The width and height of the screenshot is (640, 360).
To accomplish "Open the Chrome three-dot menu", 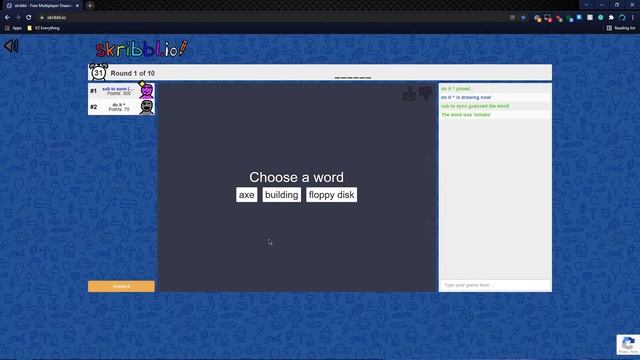I will tap(633, 18).
